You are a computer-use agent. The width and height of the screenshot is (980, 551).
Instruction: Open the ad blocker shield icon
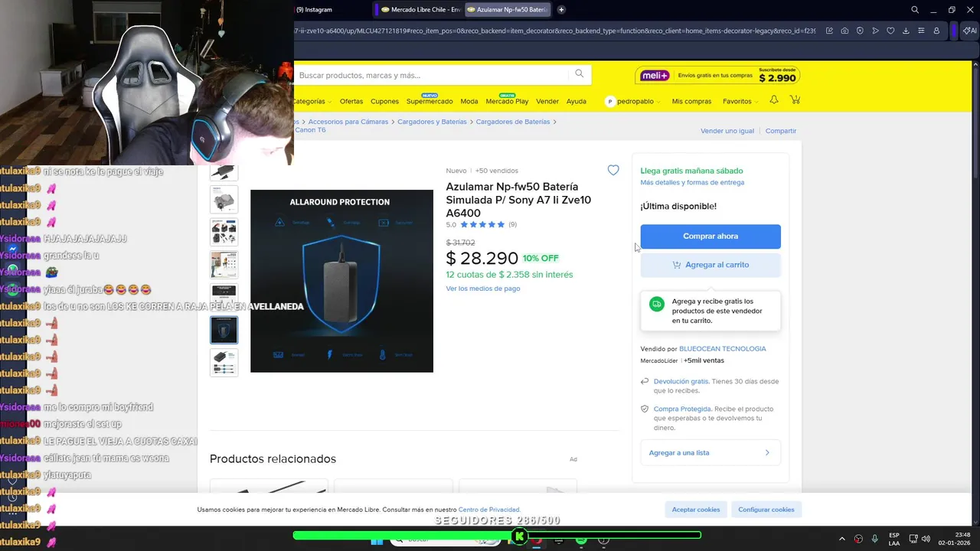(x=860, y=31)
